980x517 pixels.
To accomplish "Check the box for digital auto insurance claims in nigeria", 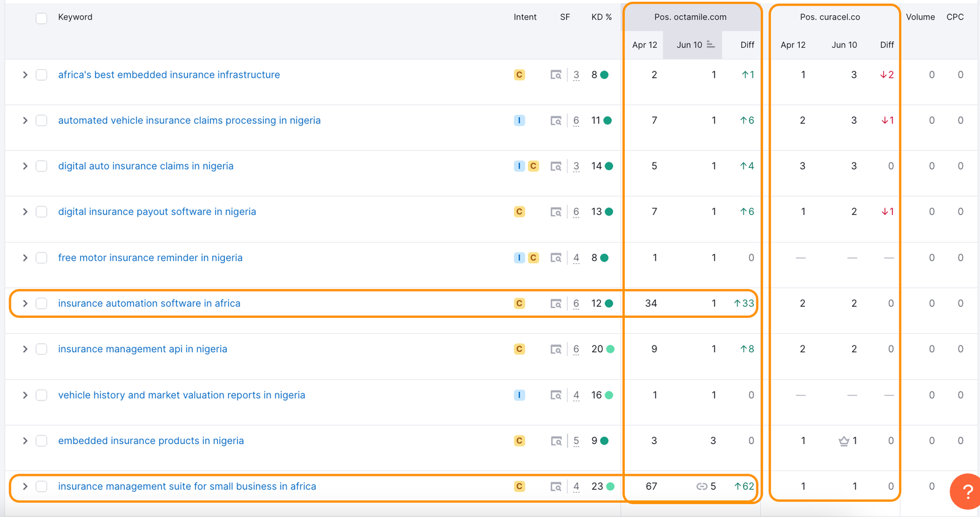I will click(x=42, y=166).
